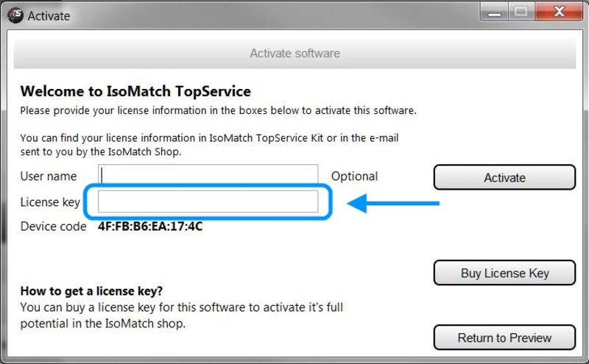
Task: Click the Activate window title text
Action: [49, 15]
